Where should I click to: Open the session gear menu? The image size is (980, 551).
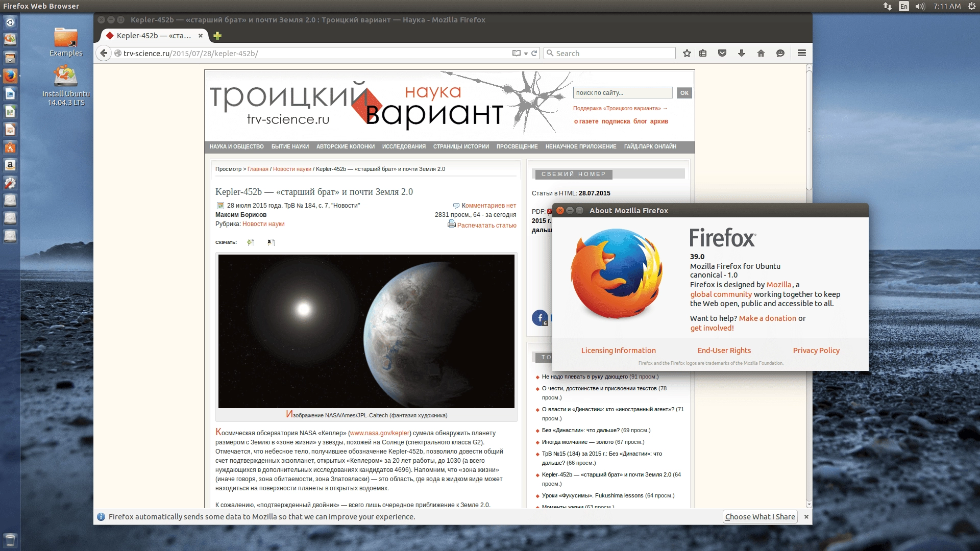coord(972,6)
